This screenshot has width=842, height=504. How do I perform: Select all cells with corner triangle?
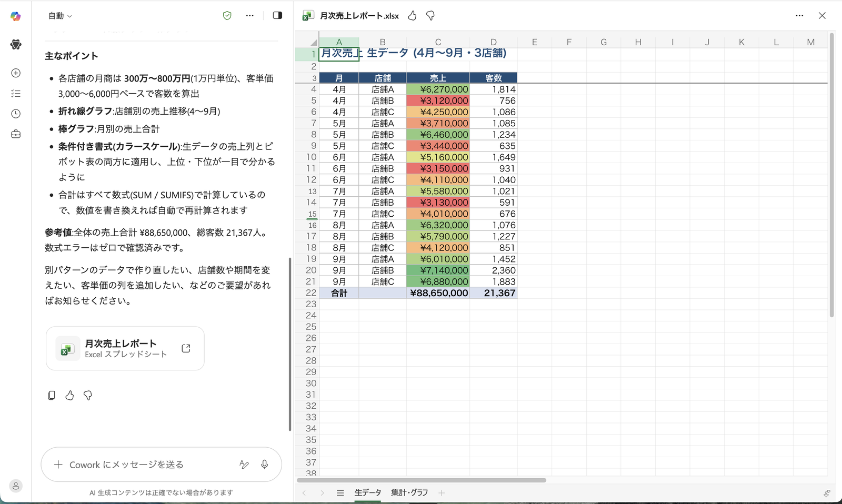314,42
